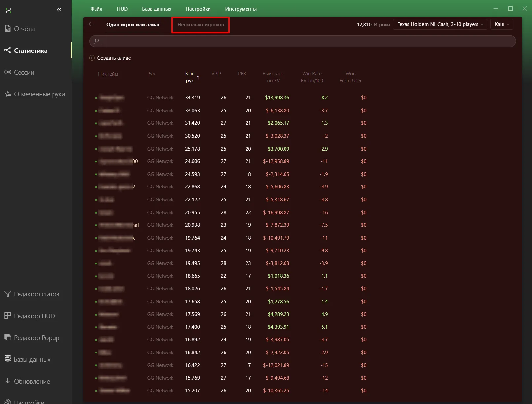This screenshot has height=404, width=532.
Task: Open the HUD menu
Action: pyautogui.click(x=122, y=9)
